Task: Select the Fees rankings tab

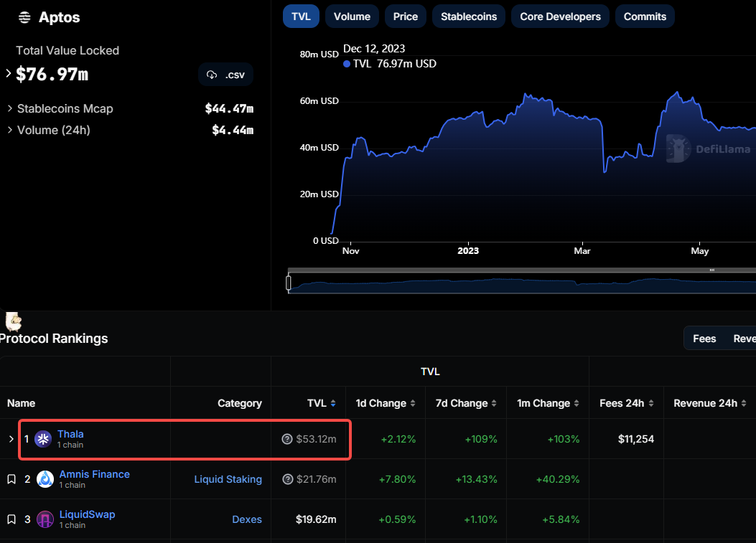Action: click(704, 339)
